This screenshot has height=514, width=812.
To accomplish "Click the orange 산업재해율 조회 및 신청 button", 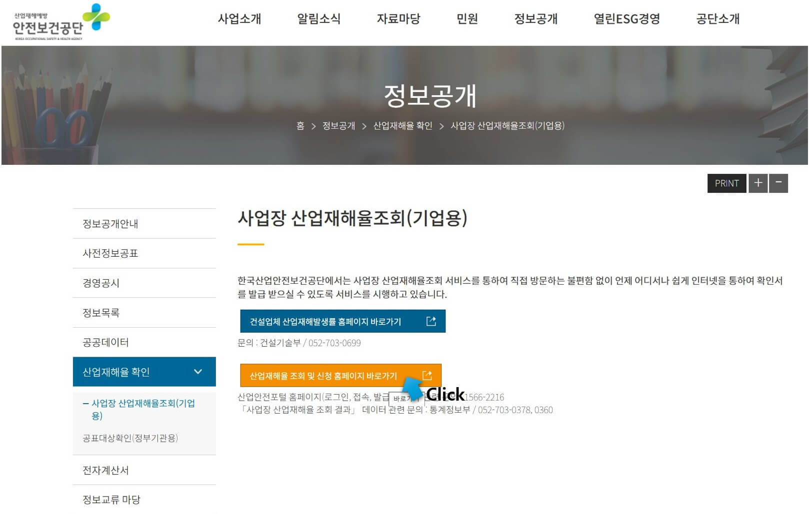I will 322,376.
